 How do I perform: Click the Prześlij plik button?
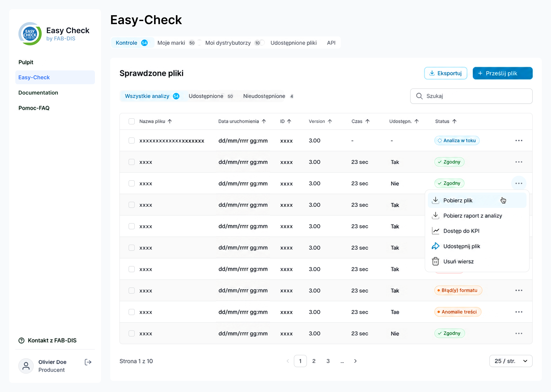503,73
